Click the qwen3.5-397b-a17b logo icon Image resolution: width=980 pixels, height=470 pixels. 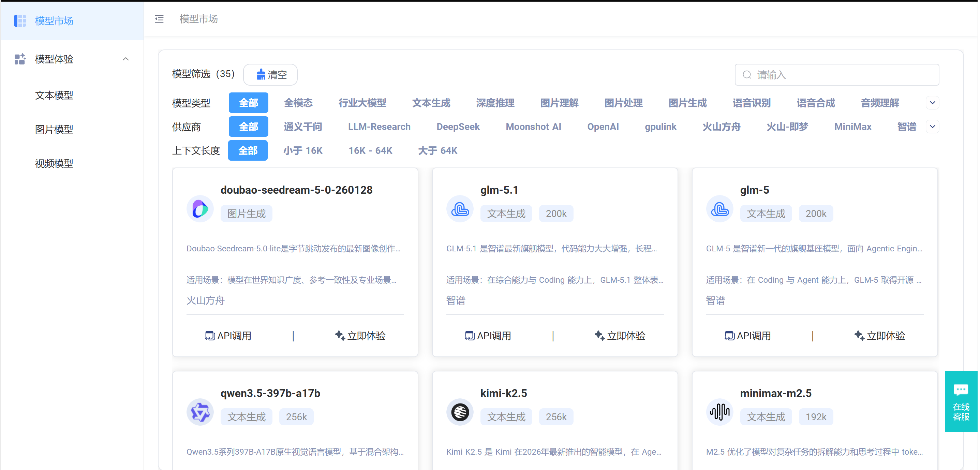tap(200, 412)
